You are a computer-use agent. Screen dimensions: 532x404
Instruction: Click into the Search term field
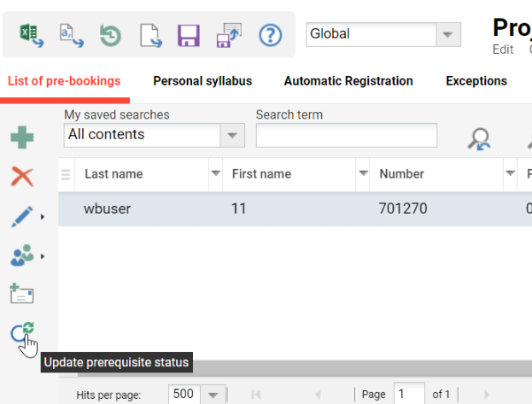[x=346, y=135]
